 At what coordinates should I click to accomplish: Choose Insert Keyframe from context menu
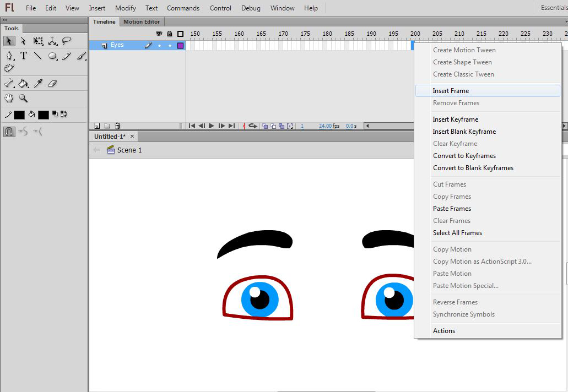[x=455, y=119]
